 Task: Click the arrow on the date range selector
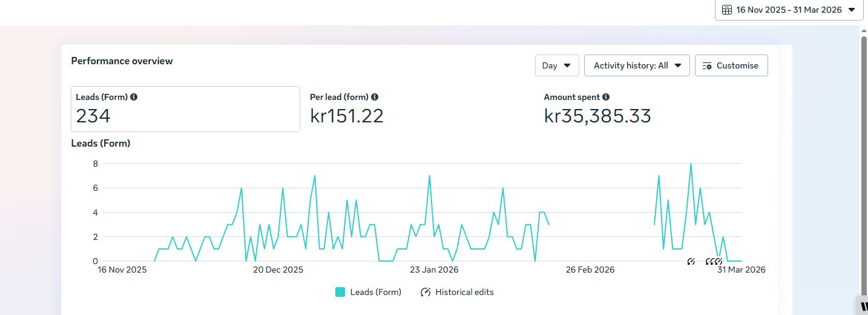click(x=852, y=10)
